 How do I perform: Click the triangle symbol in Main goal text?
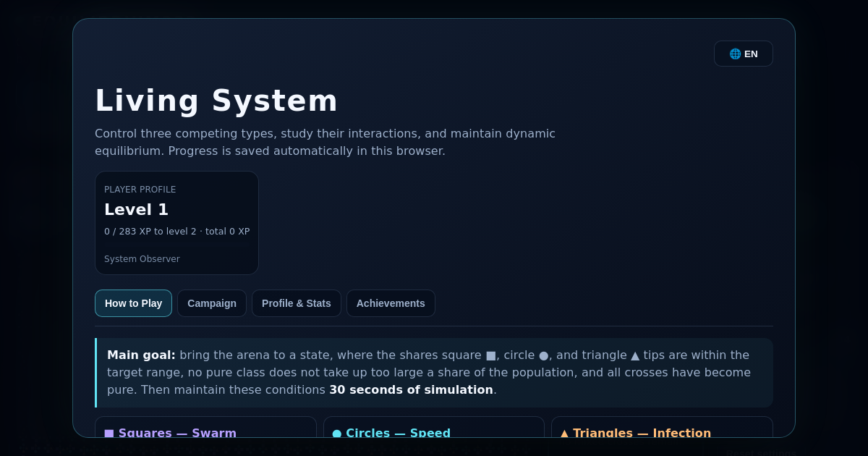[x=634, y=355]
